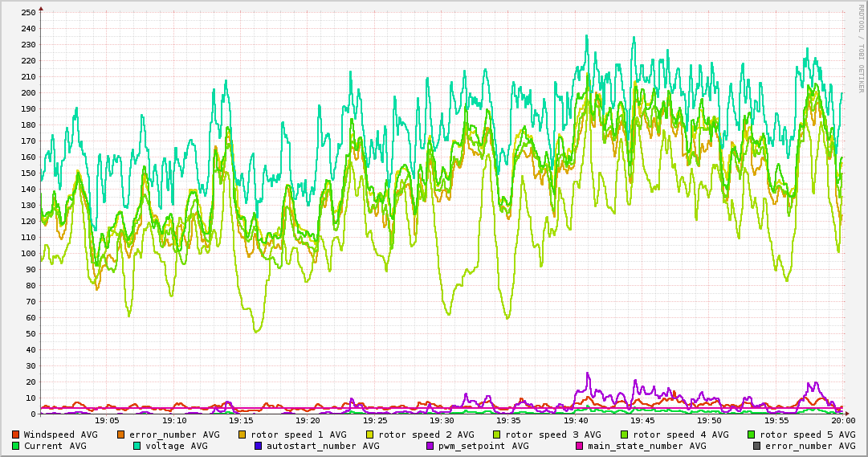Select the teal voltage AVG legend swatch
The height and width of the screenshot is (457, 868).
click(x=137, y=446)
